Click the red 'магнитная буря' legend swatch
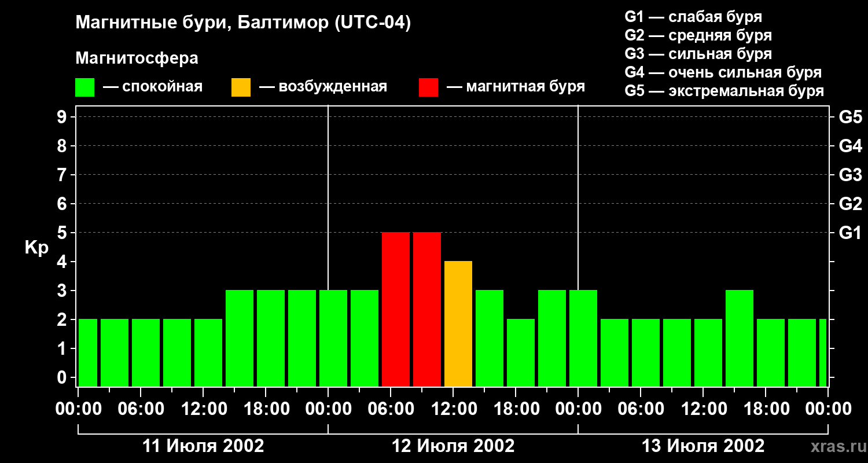The width and height of the screenshot is (868, 463). click(x=428, y=87)
